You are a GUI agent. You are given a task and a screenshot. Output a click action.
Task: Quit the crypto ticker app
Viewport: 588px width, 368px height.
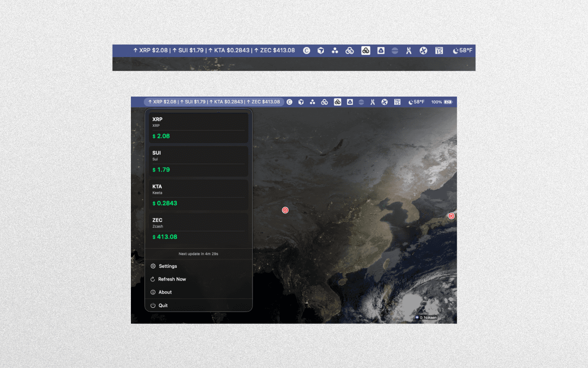164,305
